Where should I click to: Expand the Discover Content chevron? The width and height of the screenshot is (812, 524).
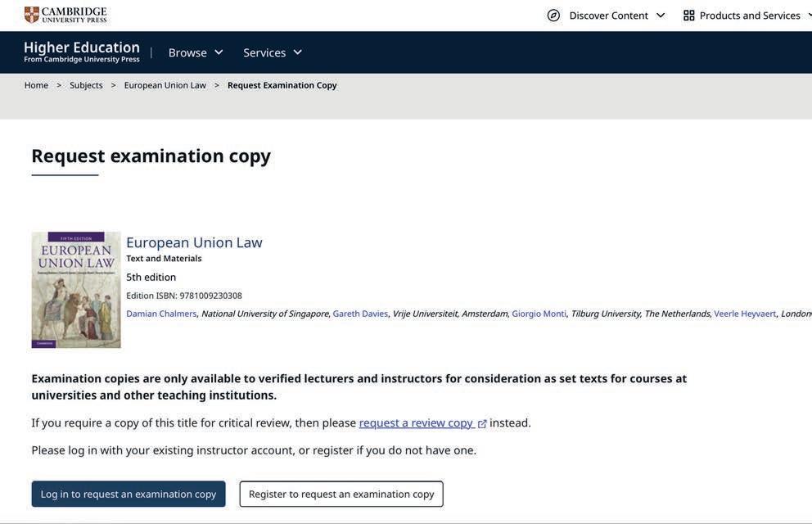coord(661,16)
